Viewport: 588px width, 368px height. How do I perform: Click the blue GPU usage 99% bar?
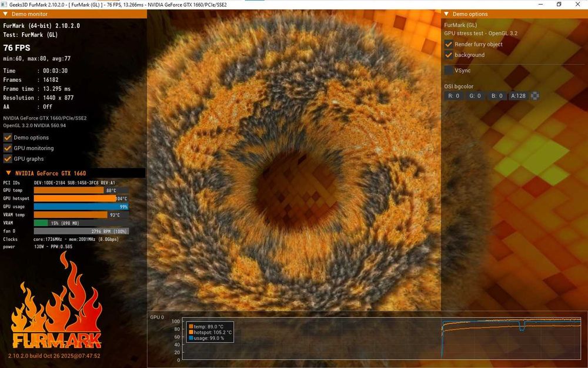[x=81, y=207]
